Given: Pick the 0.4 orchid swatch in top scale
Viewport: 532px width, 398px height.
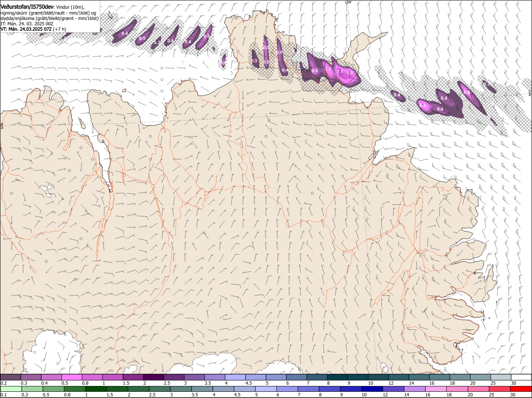Looking at the screenshot, I should click(x=51, y=377).
